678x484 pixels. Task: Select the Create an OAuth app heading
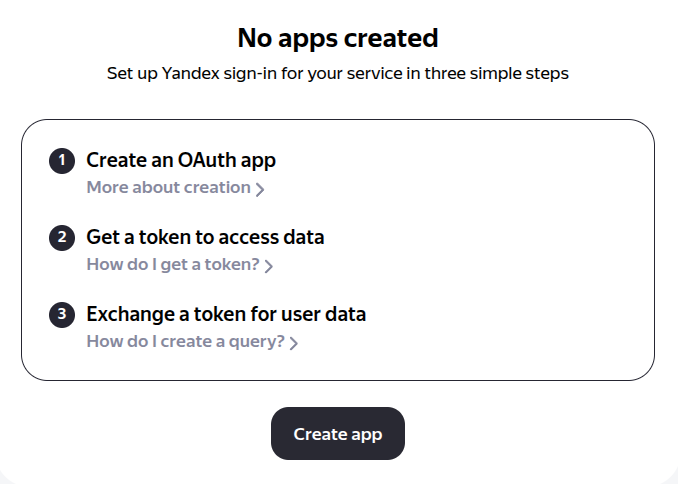click(x=181, y=160)
